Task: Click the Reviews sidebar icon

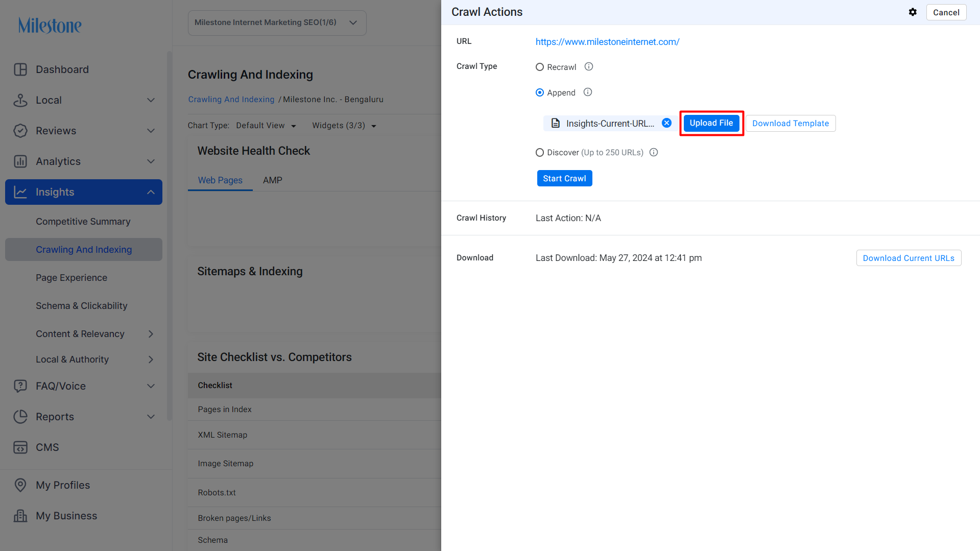Action: click(20, 131)
